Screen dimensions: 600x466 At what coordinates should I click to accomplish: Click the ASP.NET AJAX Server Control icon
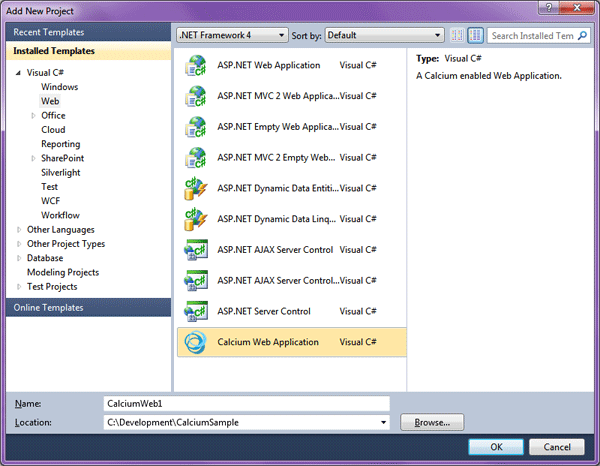[196, 250]
